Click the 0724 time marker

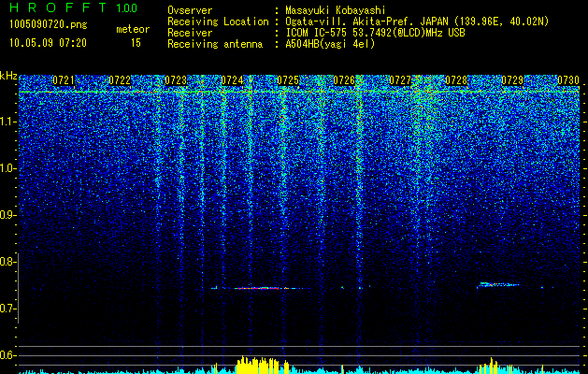point(232,80)
